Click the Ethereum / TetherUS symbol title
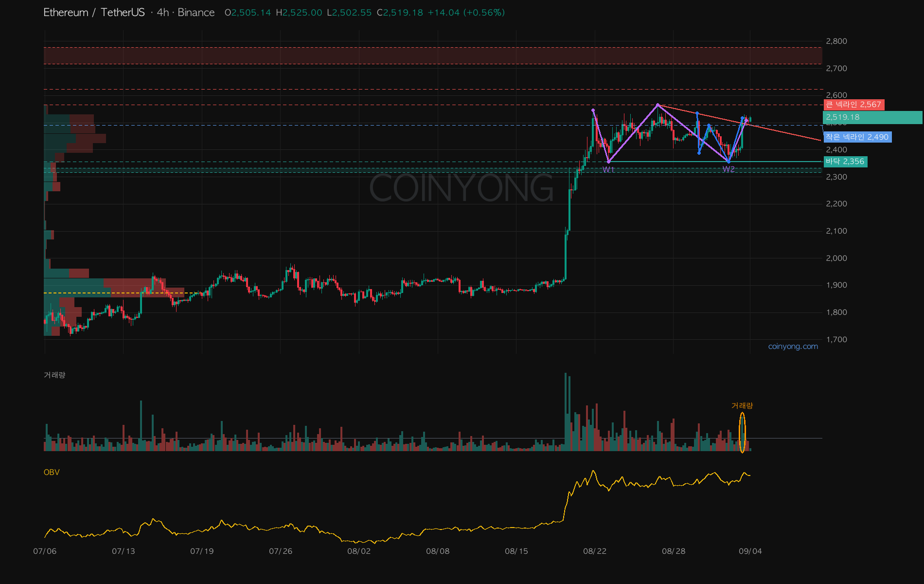This screenshot has height=584, width=924. [x=94, y=13]
